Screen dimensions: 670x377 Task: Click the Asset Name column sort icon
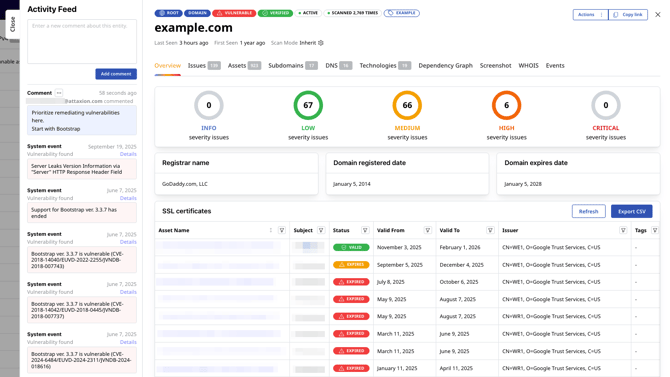(270, 230)
